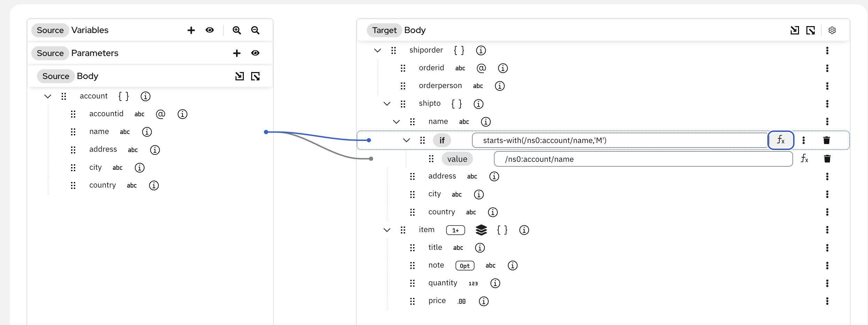Show info for source accountid attribute

click(183, 114)
